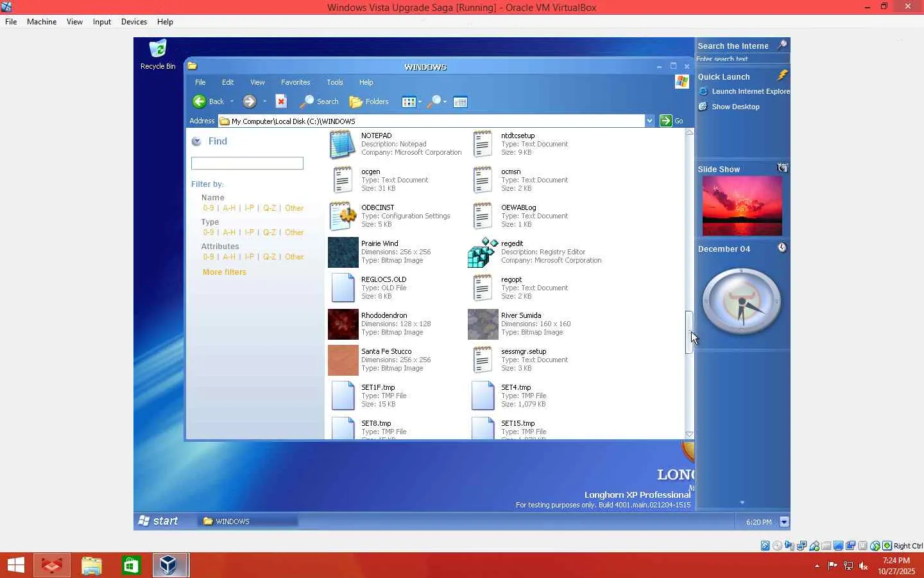This screenshot has width=924, height=578.
Task: Select the ocgen text document icon
Action: click(x=343, y=180)
